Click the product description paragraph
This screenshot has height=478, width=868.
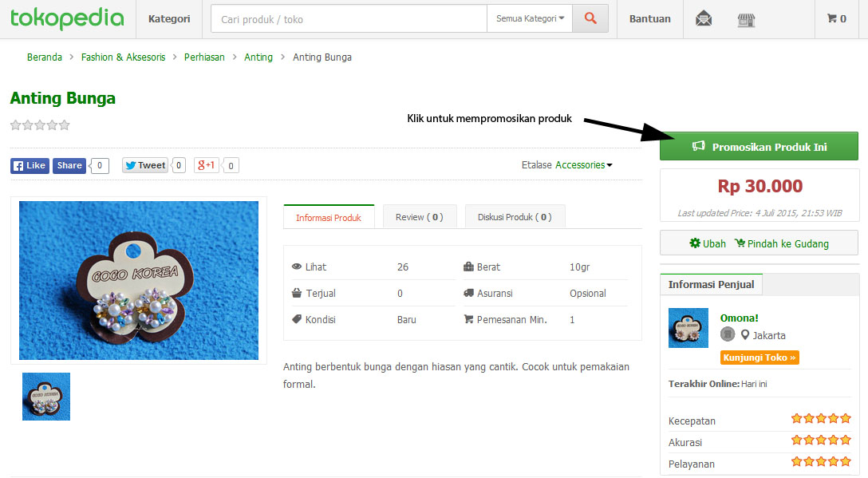(x=456, y=375)
